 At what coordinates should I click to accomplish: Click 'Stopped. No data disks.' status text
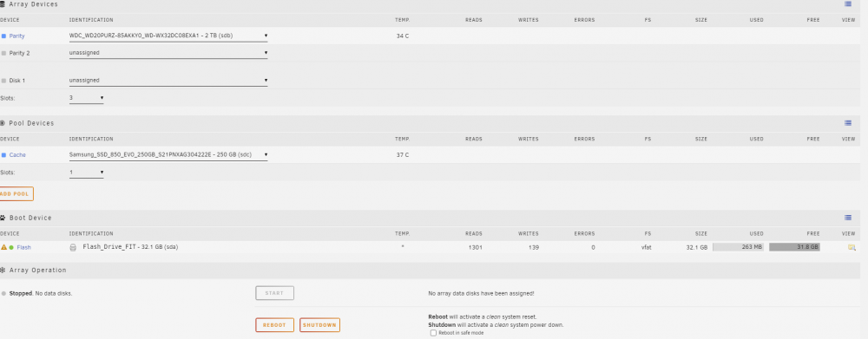coord(41,293)
